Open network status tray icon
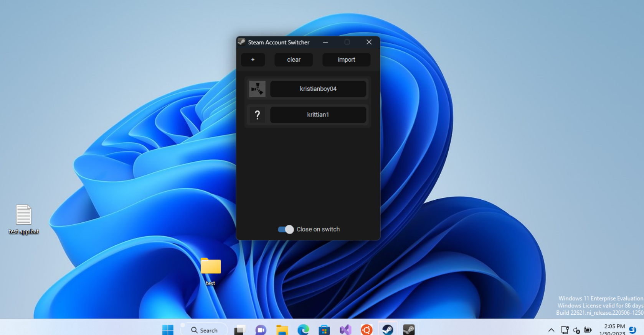Screen dimensions: 644x335 point(565,330)
